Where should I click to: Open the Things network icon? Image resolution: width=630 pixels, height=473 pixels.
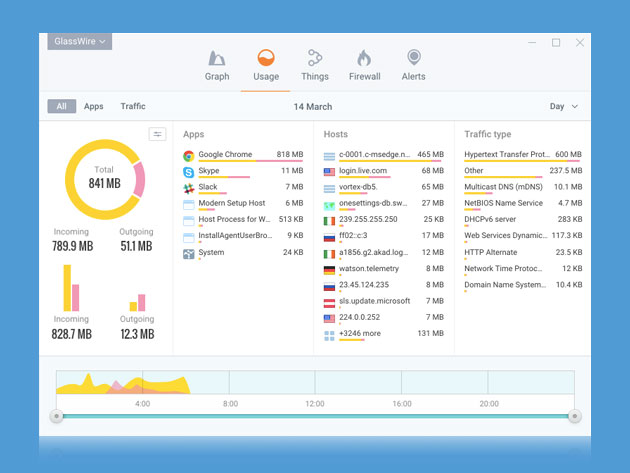(315, 59)
